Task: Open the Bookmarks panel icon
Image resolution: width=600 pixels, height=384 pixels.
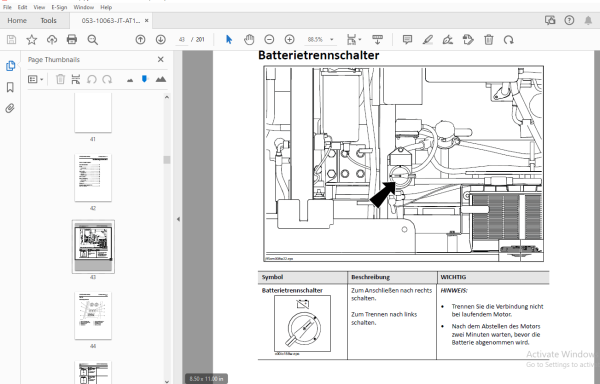Action: point(10,87)
